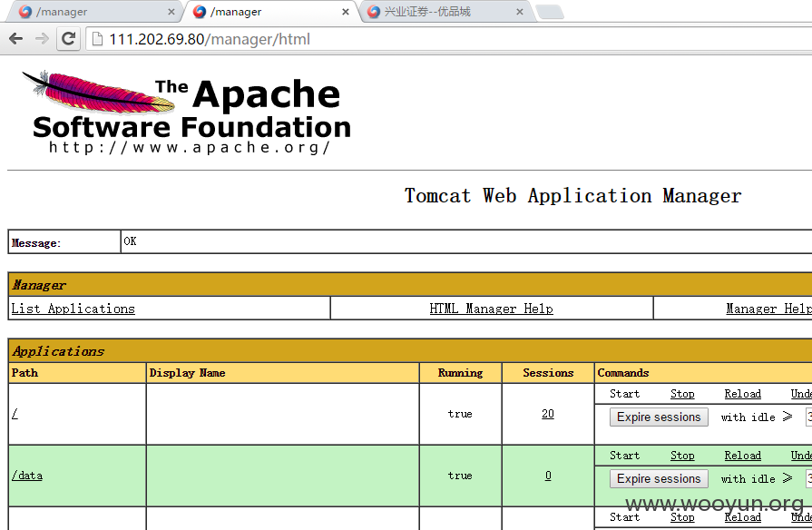Click the Path column header
The height and width of the screenshot is (530, 812).
tap(24, 372)
